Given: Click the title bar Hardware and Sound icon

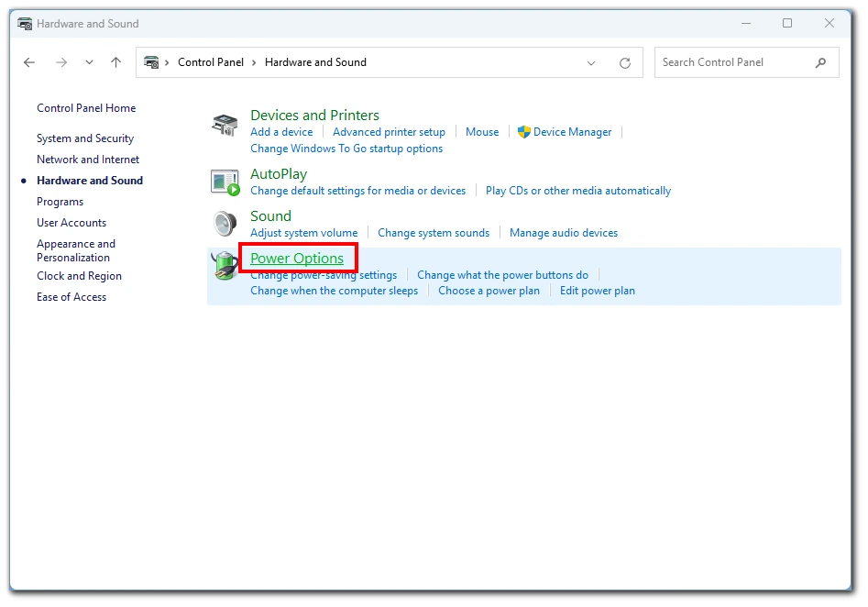Looking at the screenshot, I should 25,24.
